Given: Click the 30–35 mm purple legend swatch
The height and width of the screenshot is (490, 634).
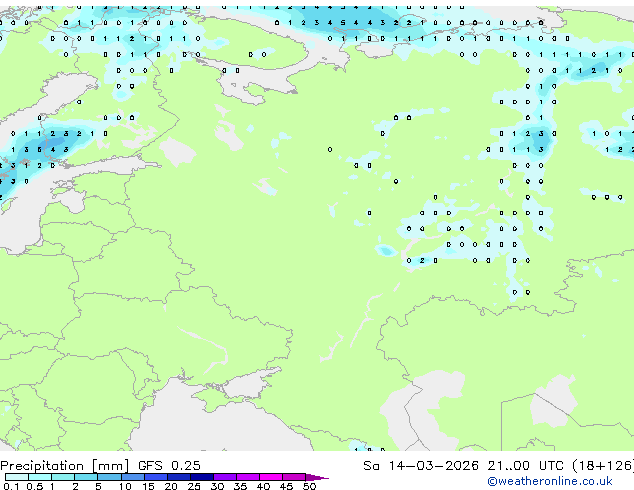Looking at the screenshot, I should [224, 477].
